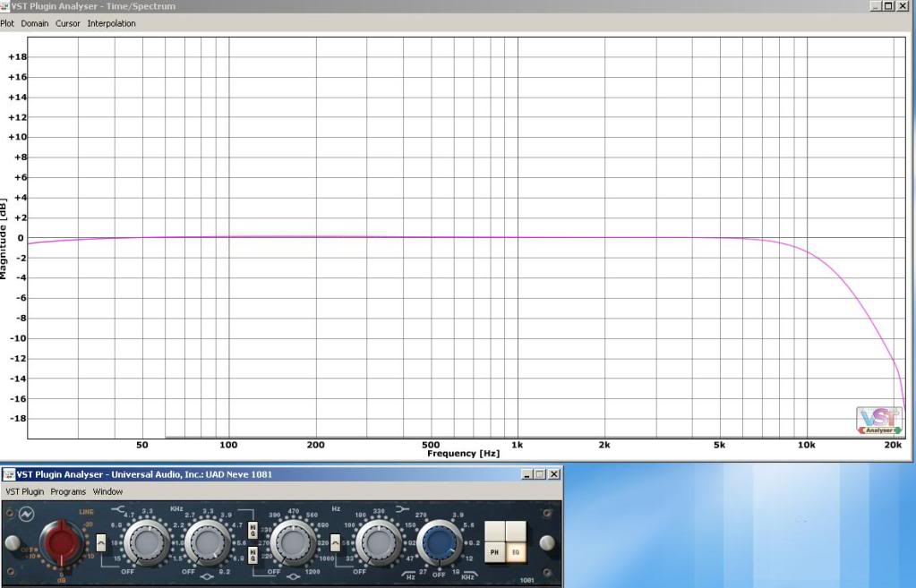Open the Programs menu
Screen dimensions: 916x588
pos(68,491)
